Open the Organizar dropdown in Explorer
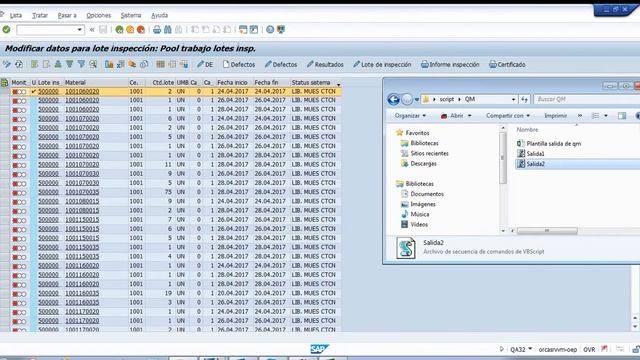640x360 pixels. [x=410, y=116]
